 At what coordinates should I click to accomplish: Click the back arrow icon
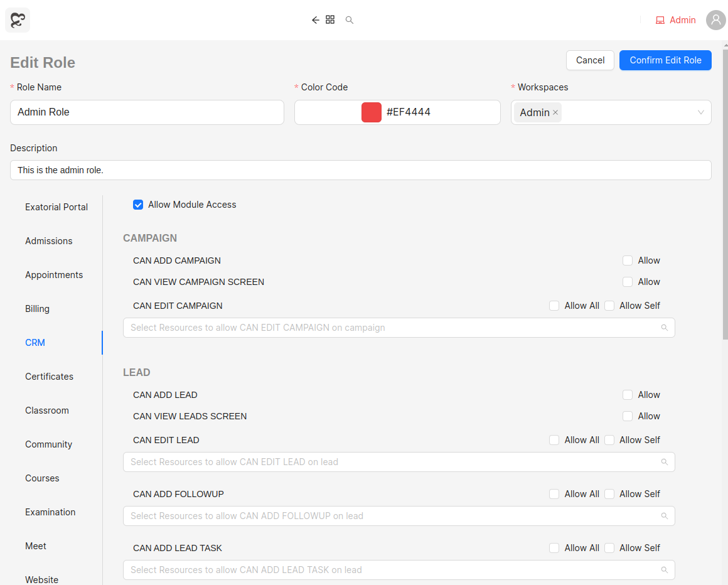click(315, 20)
